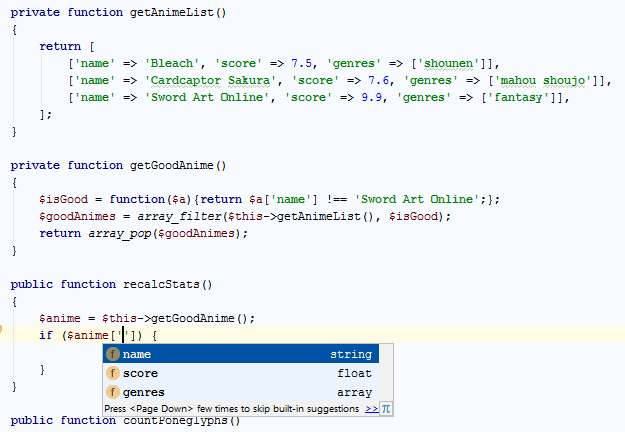Select the 'score' completion suggestion

point(241,373)
